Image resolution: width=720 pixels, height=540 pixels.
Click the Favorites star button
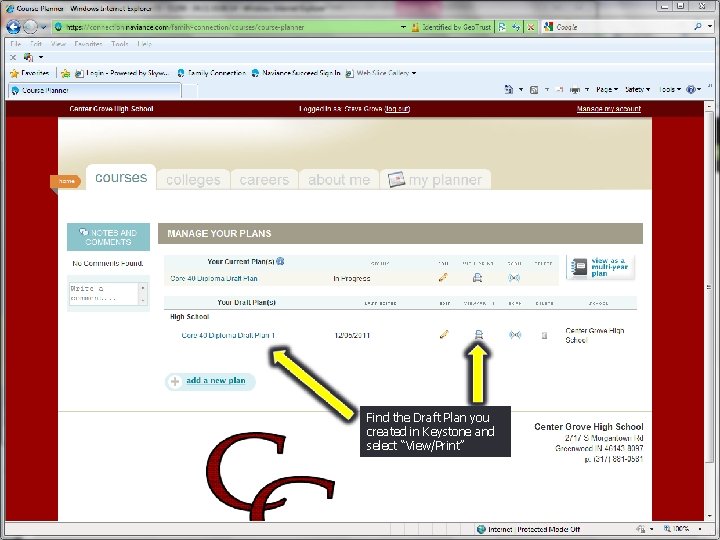[x=29, y=73]
